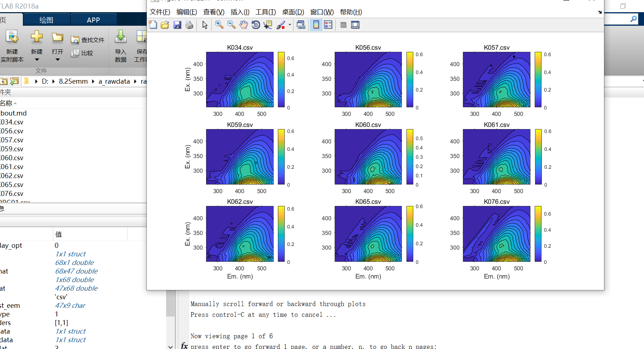Click the colorbar of K060.csv plot

[x=410, y=157]
